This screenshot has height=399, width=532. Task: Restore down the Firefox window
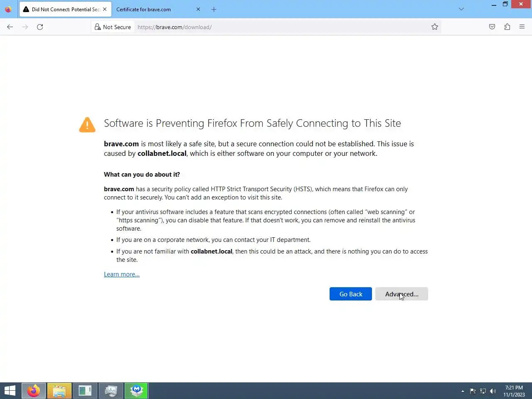[x=505, y=4]
